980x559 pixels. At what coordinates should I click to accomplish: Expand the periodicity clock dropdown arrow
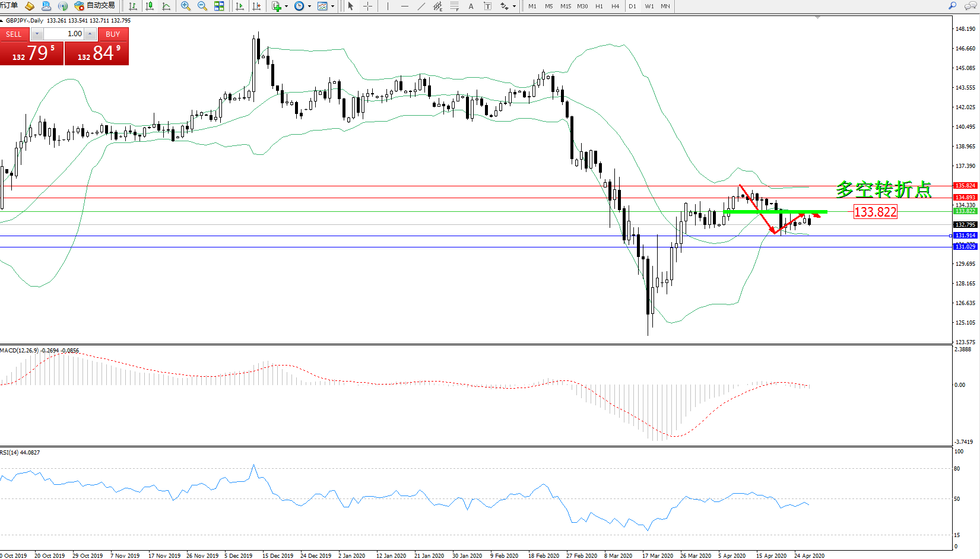click(309, 6)
